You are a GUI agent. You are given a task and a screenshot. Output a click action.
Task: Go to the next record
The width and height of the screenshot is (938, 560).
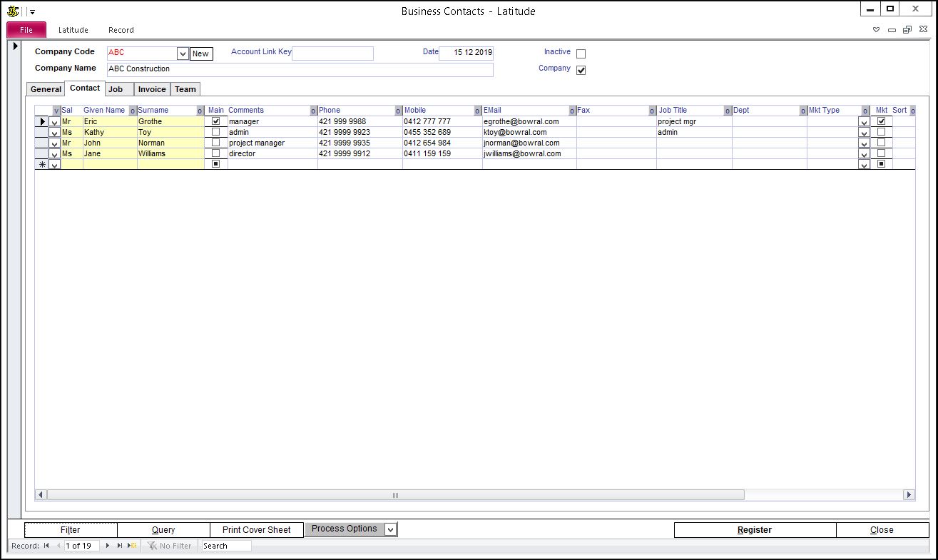[x=108, y=546]
